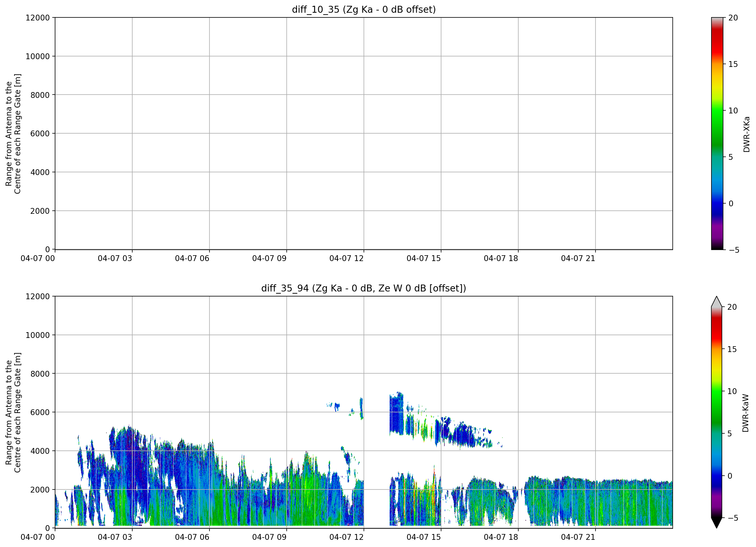The height and width of the screenshot is (547, 756).
Task: Click x-tick "04-07 12" under the diff_10_35 plot
Action: click(x=346, y=259)
